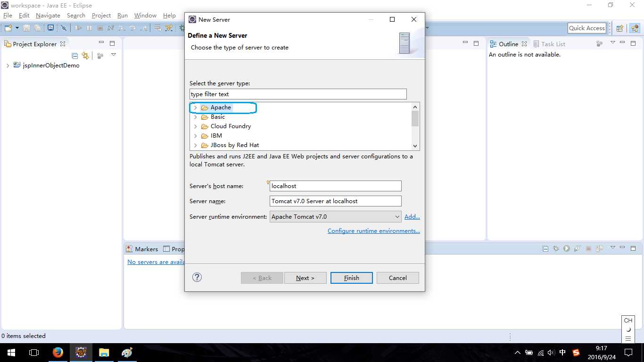
Task: Switch to the Task List tab
Action: coord(549,44)
